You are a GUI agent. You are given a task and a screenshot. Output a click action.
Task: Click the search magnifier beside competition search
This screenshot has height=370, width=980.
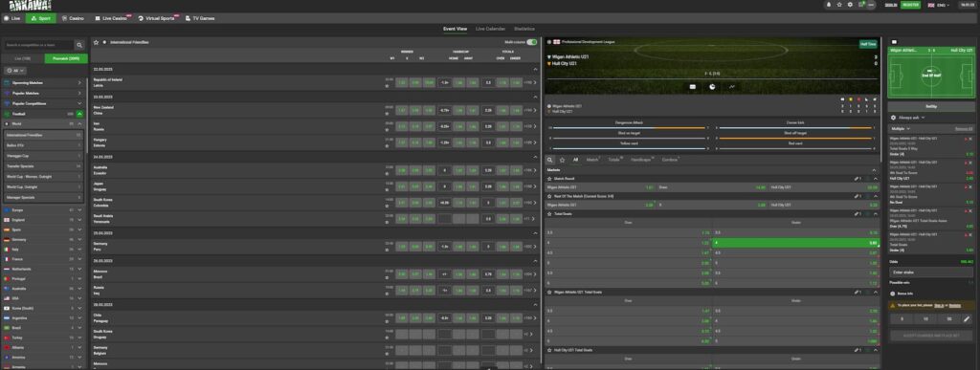click(x=79, y=45)
